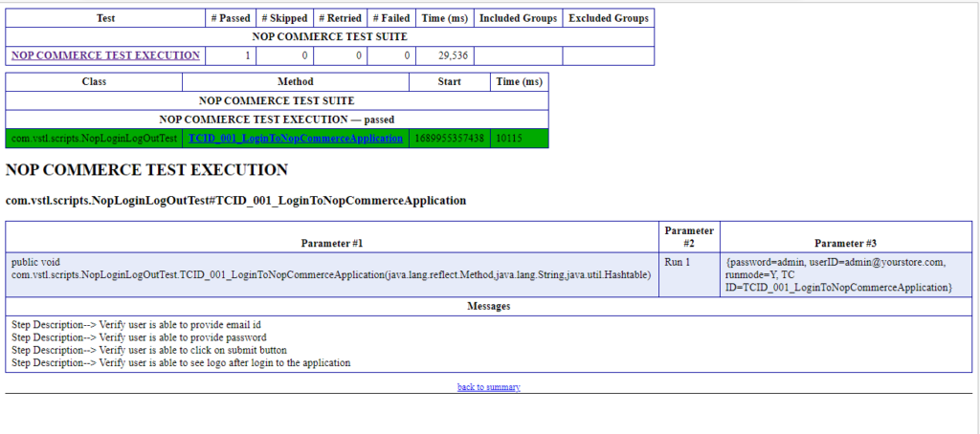Image resolution: width=980 pixels, height=434 pixels.
Task: Select the # Skipped column header
Action: [284, 18]
